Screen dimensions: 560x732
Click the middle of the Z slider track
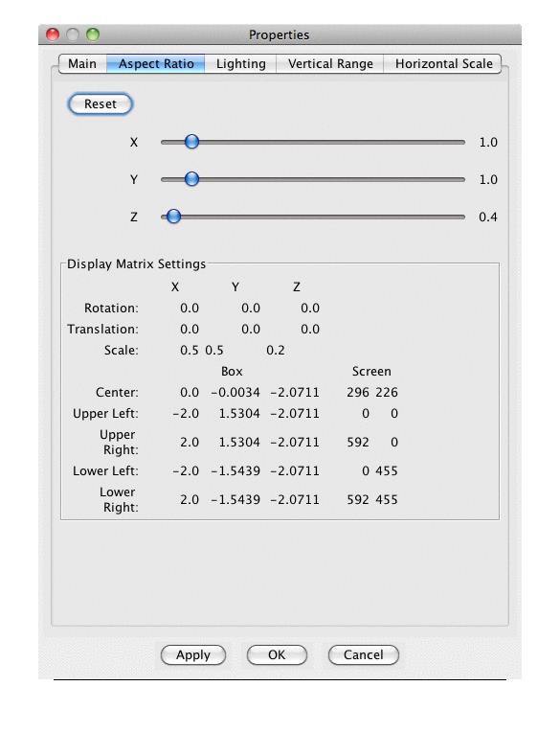point(313,217)
